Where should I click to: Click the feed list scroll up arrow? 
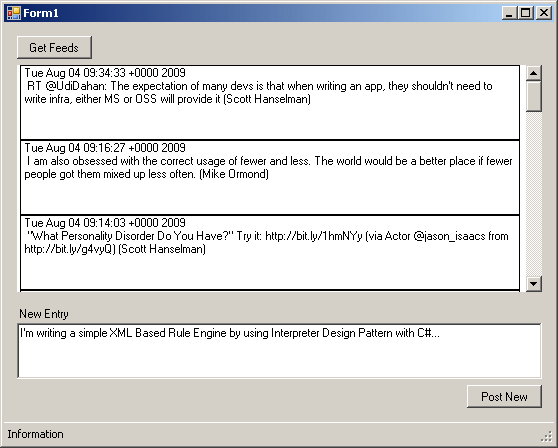[533, 73]
